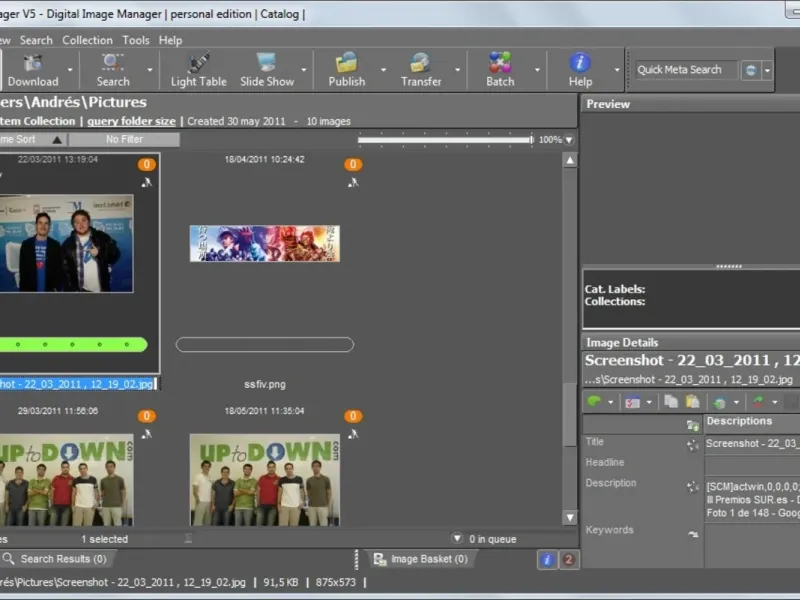800x600 pixels.
Task: Select the 18/05/2011 UptoDown group photo
Action: [x=265, y=480]
